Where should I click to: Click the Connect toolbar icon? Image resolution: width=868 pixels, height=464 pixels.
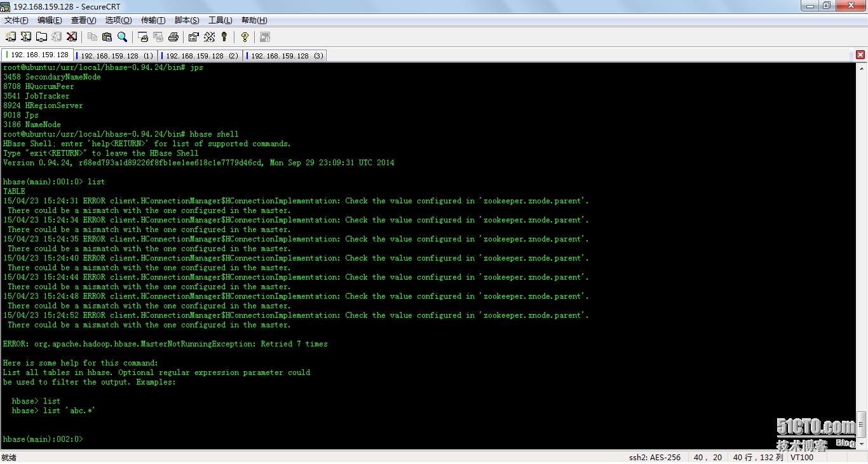(10, 37)
